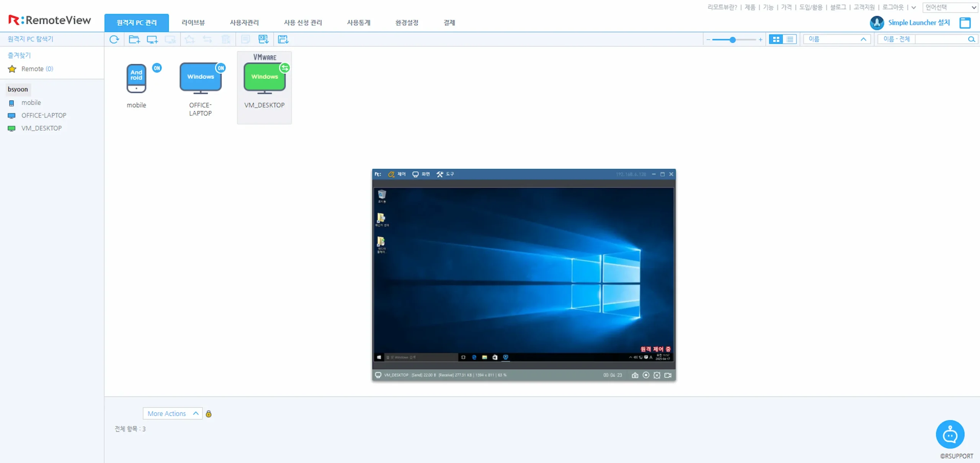Click the lock icon beside More Actions
980x463 pixels.
click(x=209, y=414)
